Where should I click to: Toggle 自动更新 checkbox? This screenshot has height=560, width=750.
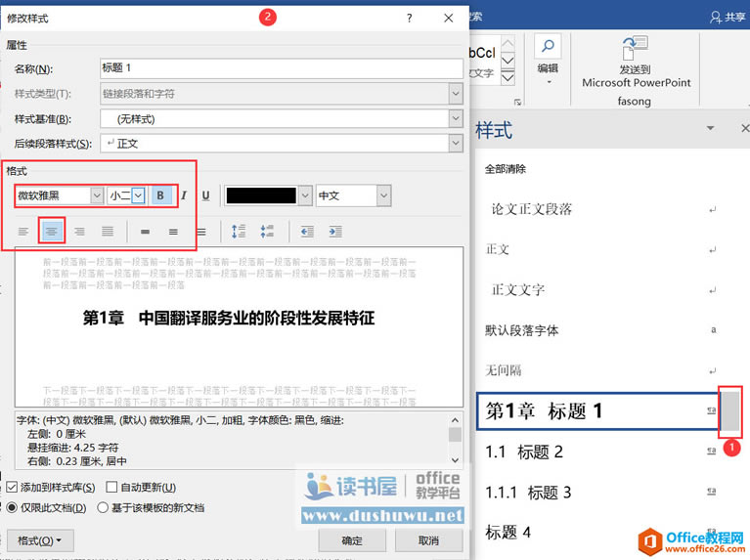111,488
